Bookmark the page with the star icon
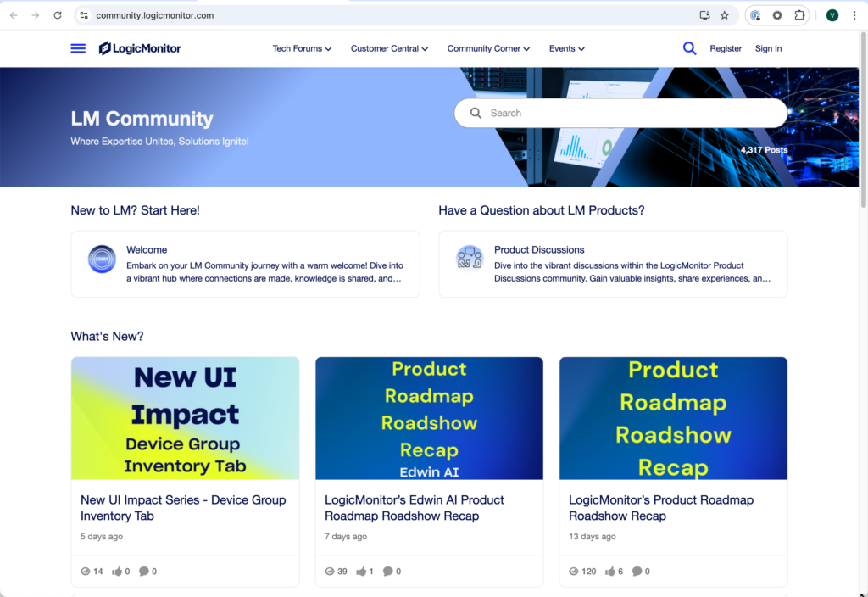868x597 pixels. click(x=724, y=14)
